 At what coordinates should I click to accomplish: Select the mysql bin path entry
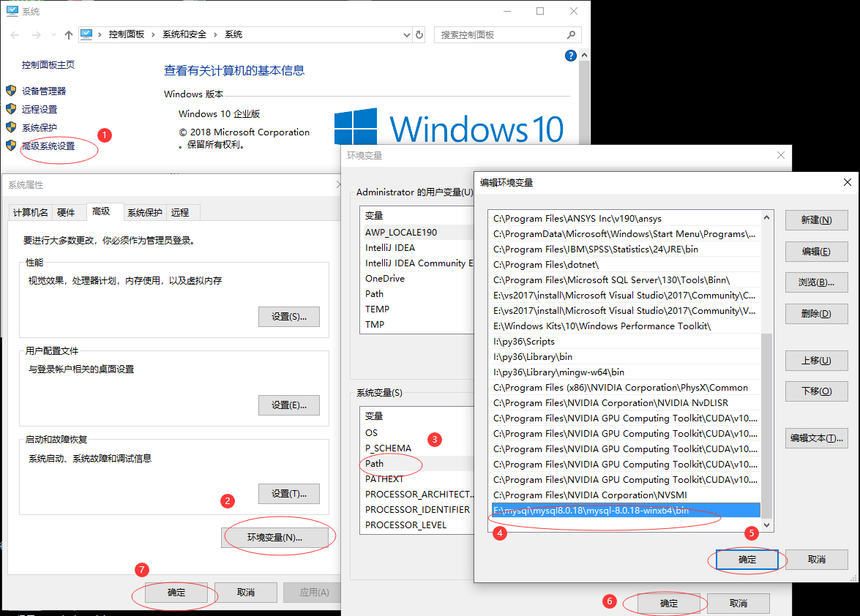(622, 509)
